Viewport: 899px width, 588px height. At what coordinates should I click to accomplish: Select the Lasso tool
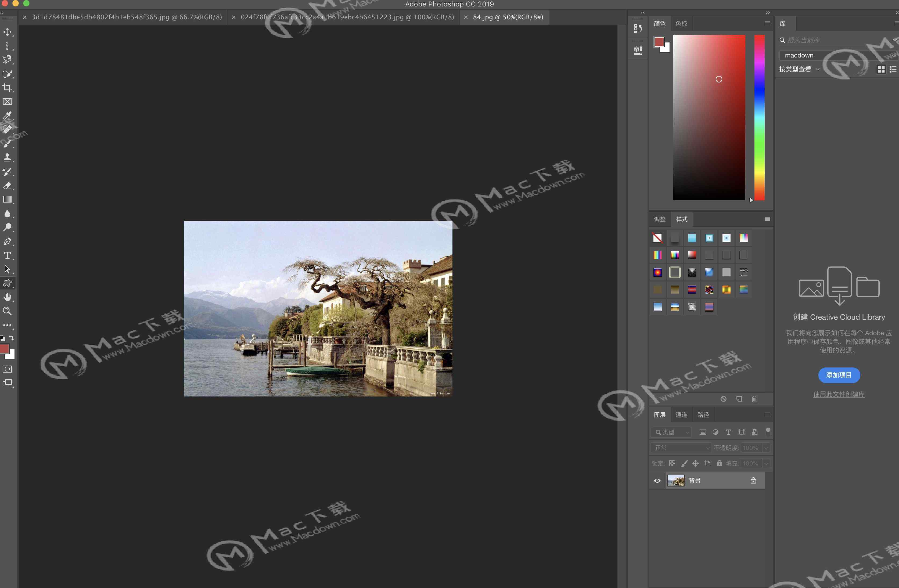click(7, 60)
